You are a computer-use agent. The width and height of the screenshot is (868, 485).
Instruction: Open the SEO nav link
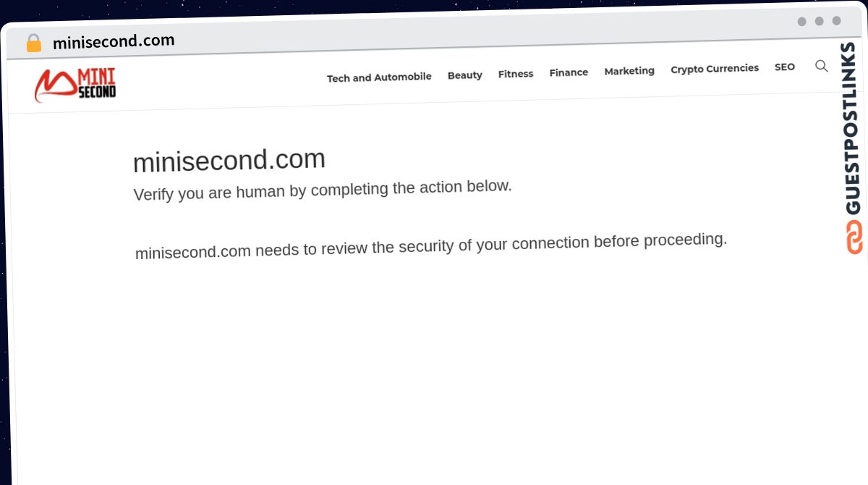point(785,67)
